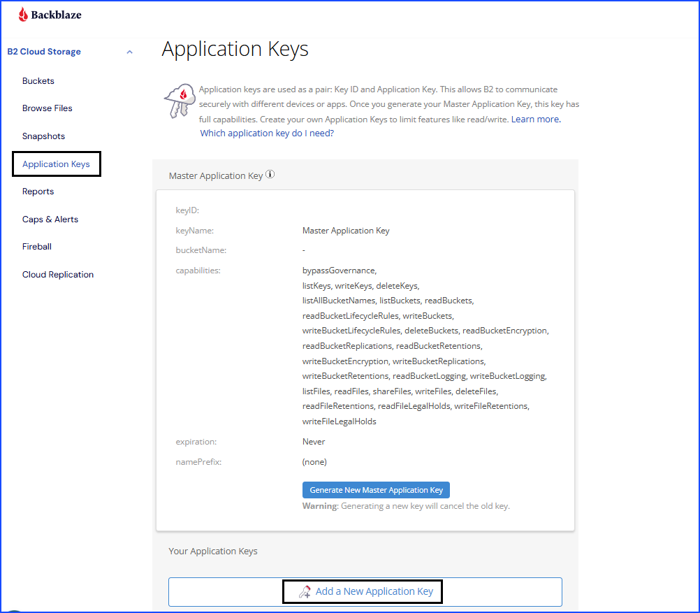700x613 pixels.
Task: Open Cloud Replication from the sidebar
Action: click(x=57, y=274)
